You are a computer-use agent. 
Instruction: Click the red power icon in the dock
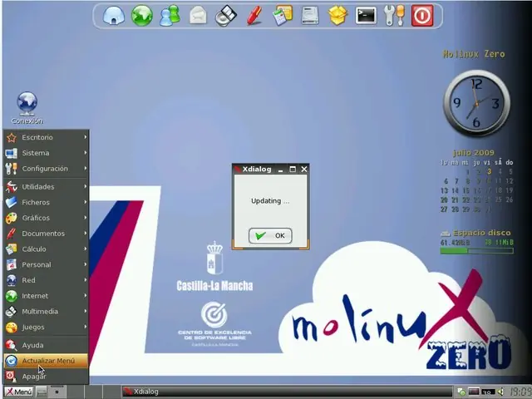[x=422, y=16]
